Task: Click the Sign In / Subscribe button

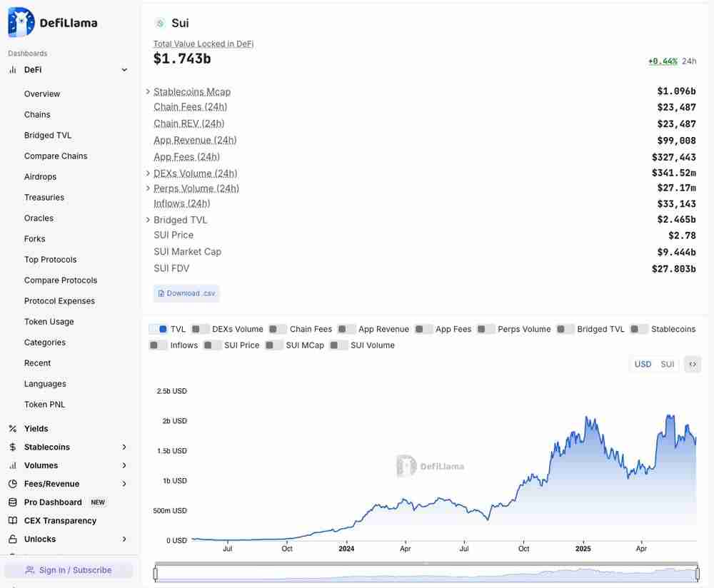Action: [69, 570]
